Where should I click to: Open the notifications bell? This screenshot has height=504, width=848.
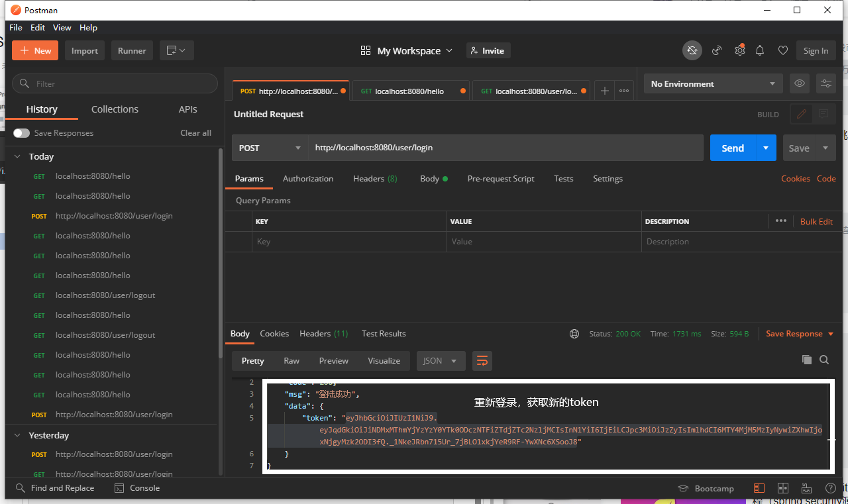(x=760, y=50)
